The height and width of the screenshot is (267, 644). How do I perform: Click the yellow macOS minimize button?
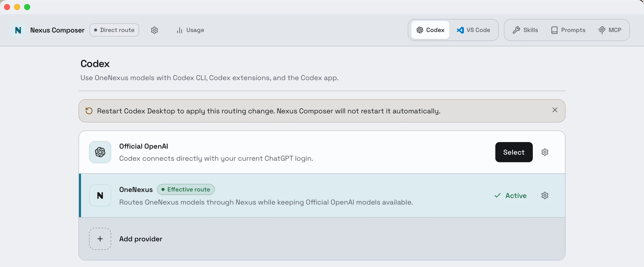(17, 7)
